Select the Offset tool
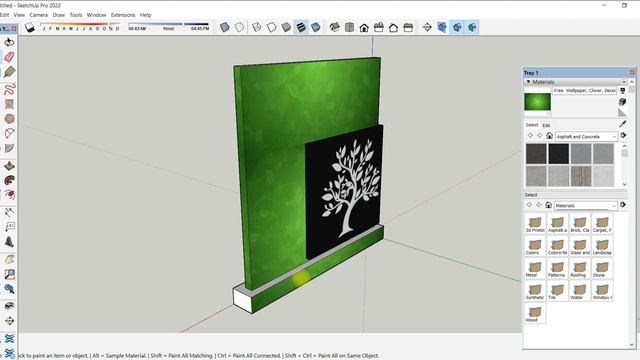Screen dimensions: 640x360 click(x=9, y=195)
